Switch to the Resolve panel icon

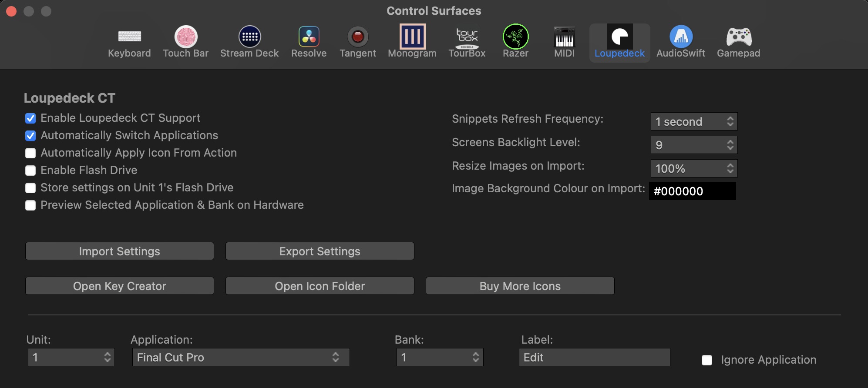pos(309,37)
